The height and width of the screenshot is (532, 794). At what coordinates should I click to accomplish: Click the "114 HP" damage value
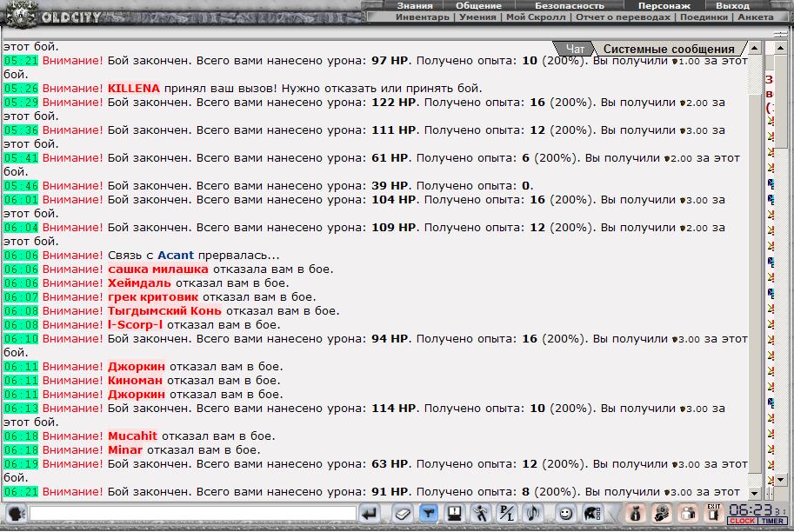[x=393, y=408]
